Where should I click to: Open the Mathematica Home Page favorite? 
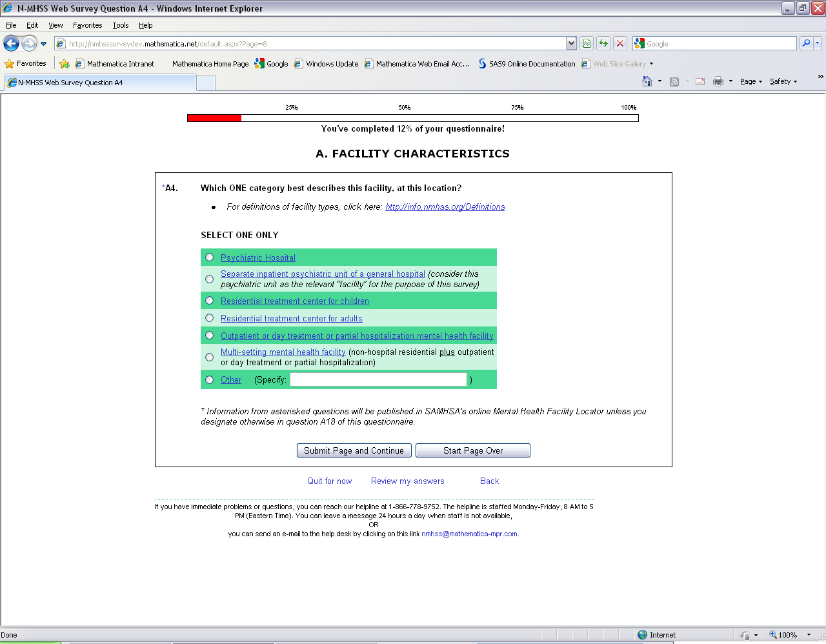click(x=210, y=63)
